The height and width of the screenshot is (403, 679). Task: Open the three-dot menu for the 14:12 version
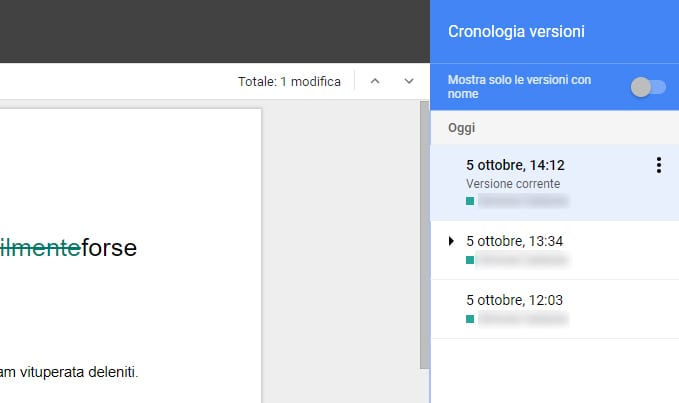658,166
